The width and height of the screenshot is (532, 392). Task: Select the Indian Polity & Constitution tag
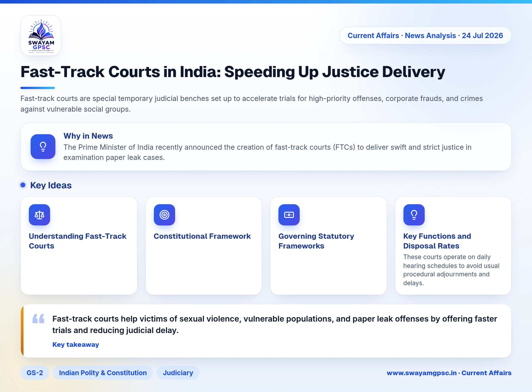[103, 373]
